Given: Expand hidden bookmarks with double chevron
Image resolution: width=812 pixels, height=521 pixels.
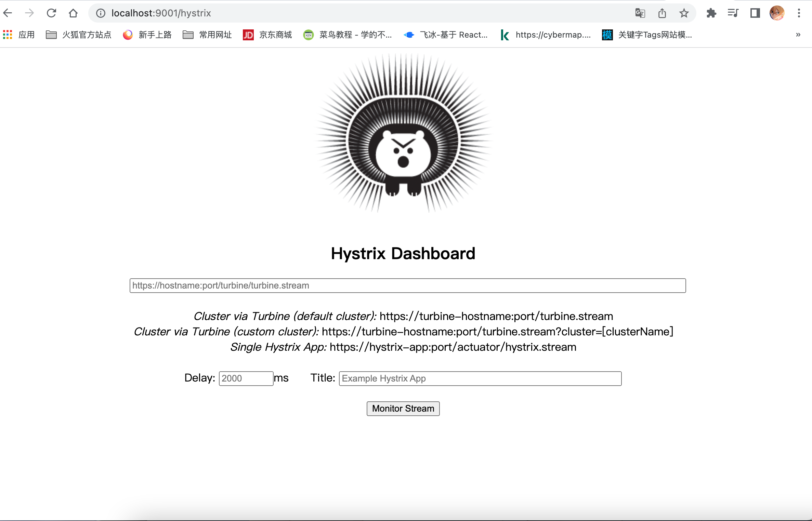Looking at the screenshot, I should tap(798, 35).
